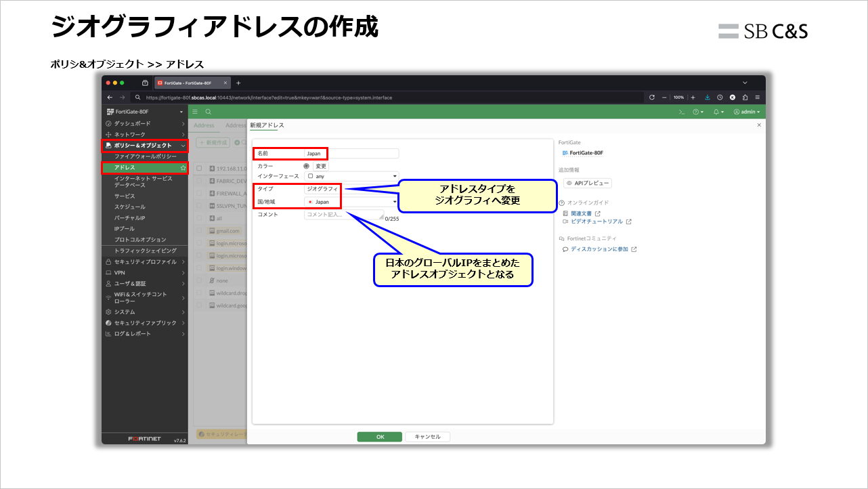The width and height of the screenshot is (868, 489).
Task: Open the 国/地域 Japan dropdown
Action: 351,202
